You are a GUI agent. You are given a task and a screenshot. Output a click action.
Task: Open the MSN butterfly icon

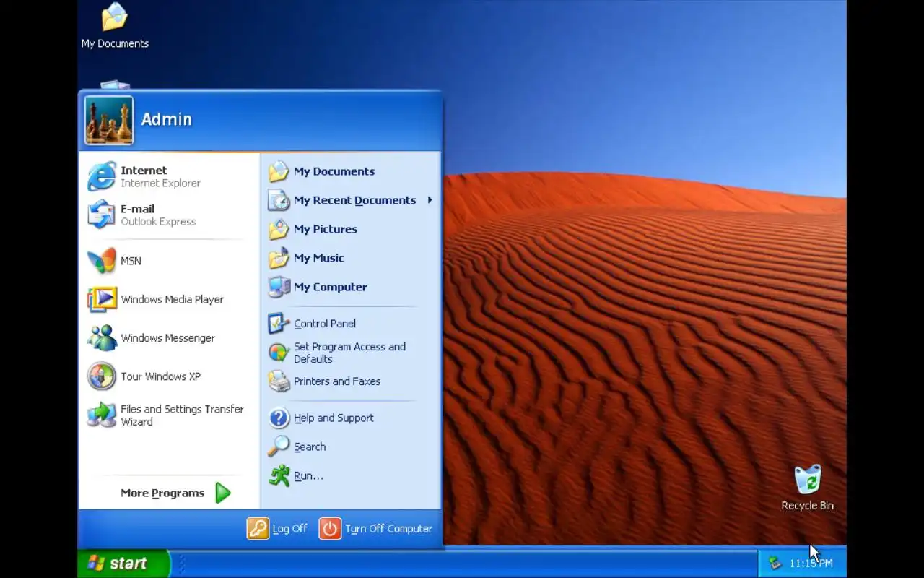[101, 261]
